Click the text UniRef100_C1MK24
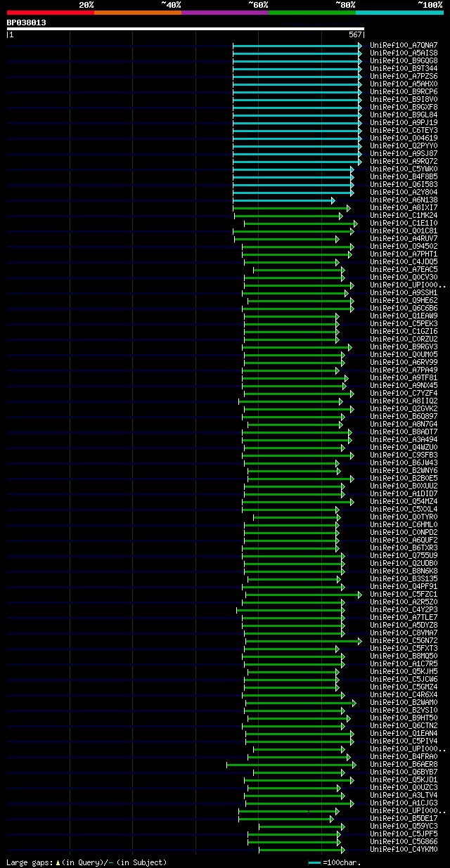 [404, 215]
